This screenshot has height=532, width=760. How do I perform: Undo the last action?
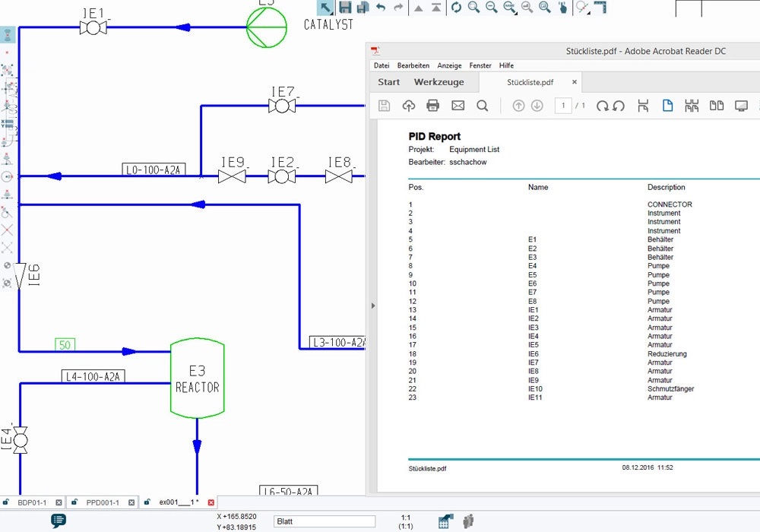tap(381, 8)
